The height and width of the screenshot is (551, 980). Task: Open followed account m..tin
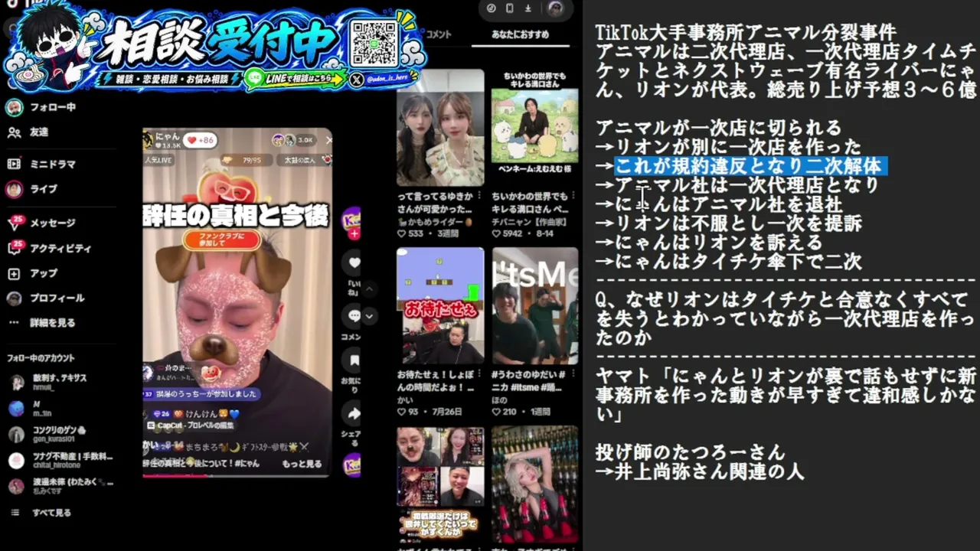(31, 409)
